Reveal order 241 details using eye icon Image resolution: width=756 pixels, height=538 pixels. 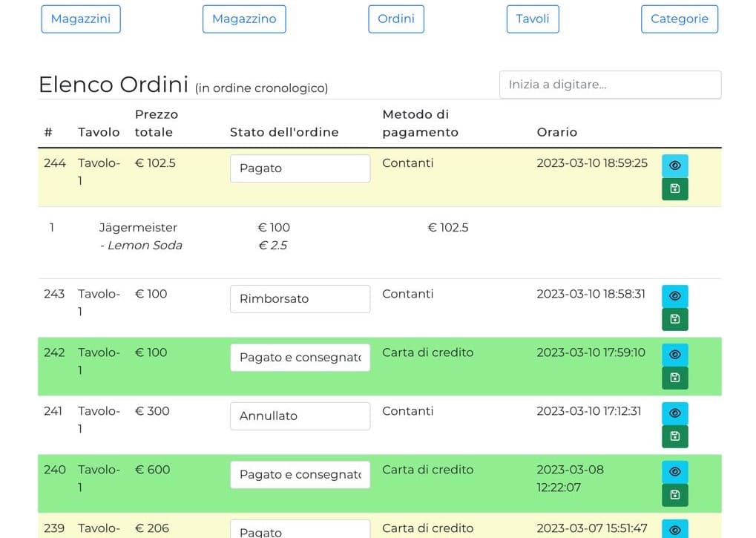point(674,413)
